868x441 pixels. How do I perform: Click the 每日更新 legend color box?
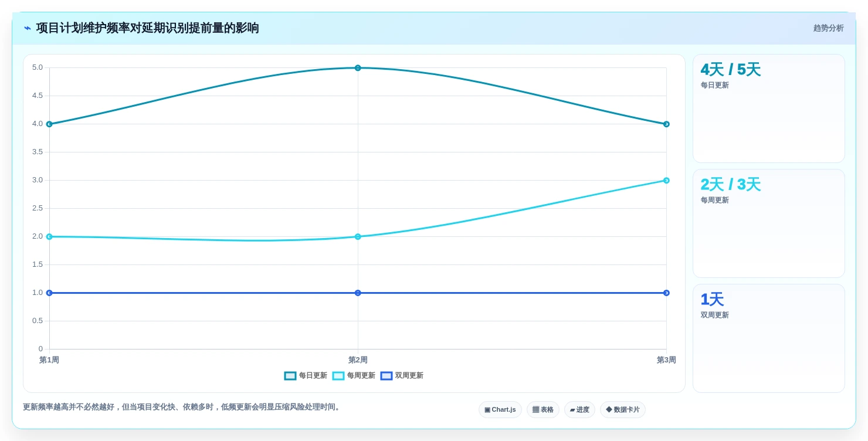click(x=290, y=376)
